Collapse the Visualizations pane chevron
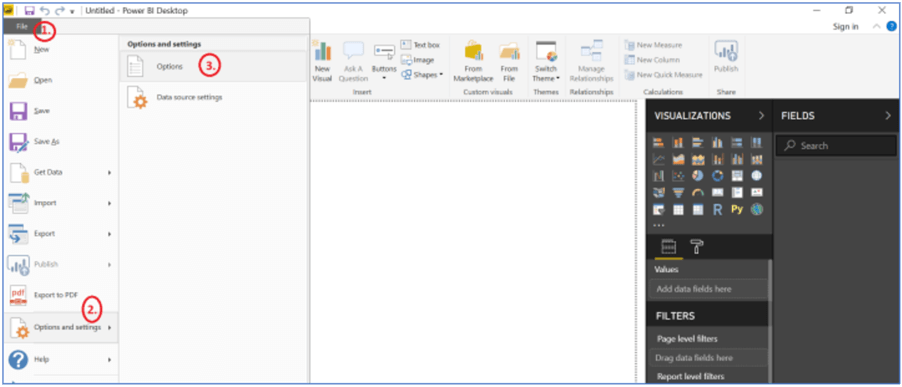902x387 pixels. coord(762,116)
